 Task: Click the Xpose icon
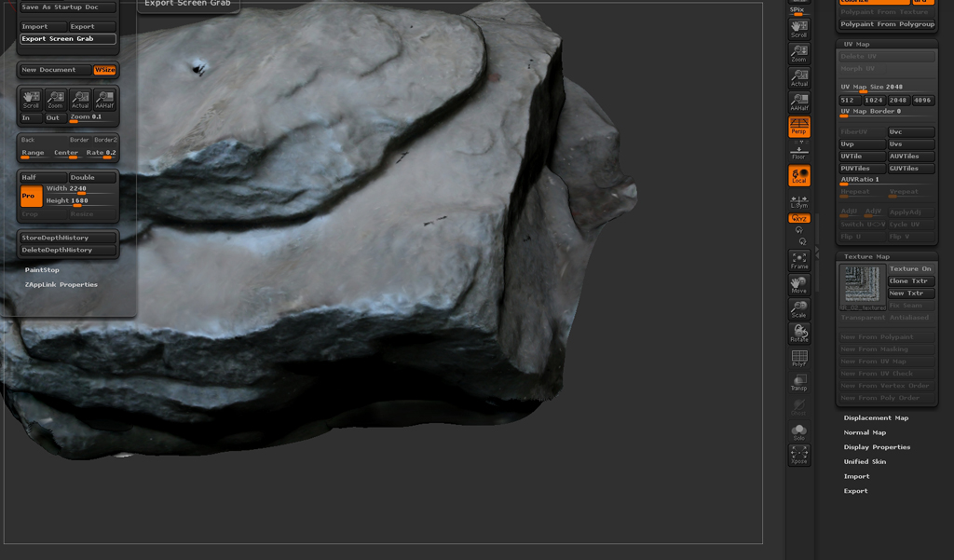click(798, 456)
